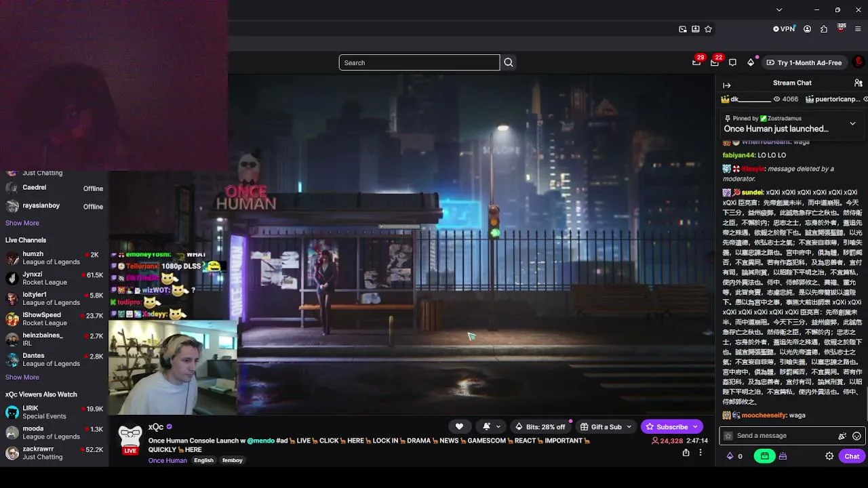
Task: Open the @mendo mention link
Action: click(x=260, y=441)
